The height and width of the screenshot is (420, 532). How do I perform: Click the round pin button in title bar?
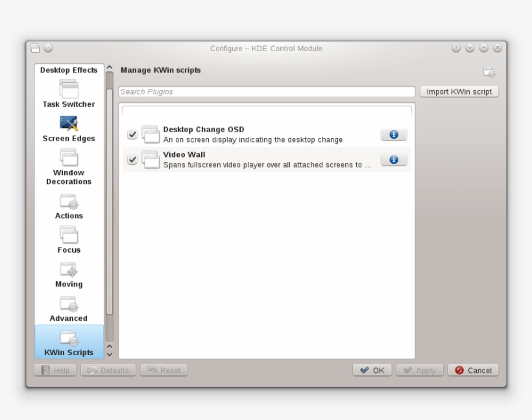[x=49, y=48]
